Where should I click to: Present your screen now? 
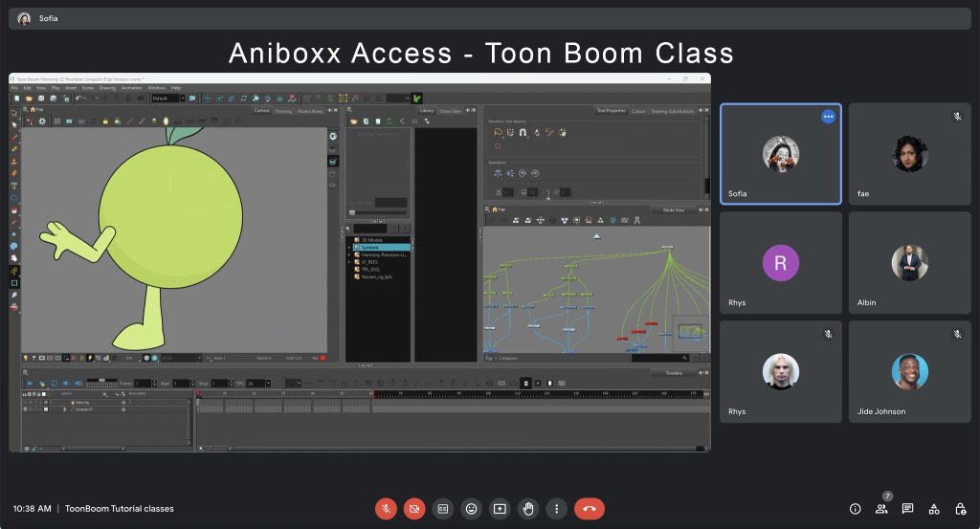pos(500,509)
